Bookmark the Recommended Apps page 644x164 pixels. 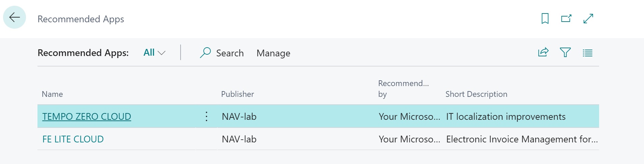[545, 19]
